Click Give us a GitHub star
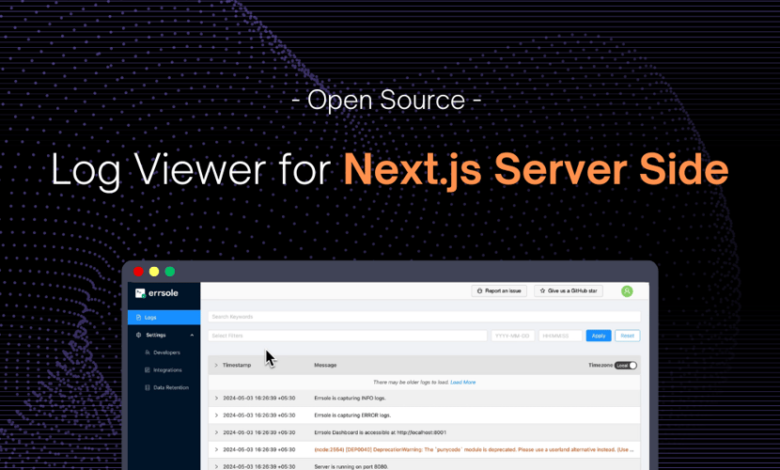 click(568, 291)
